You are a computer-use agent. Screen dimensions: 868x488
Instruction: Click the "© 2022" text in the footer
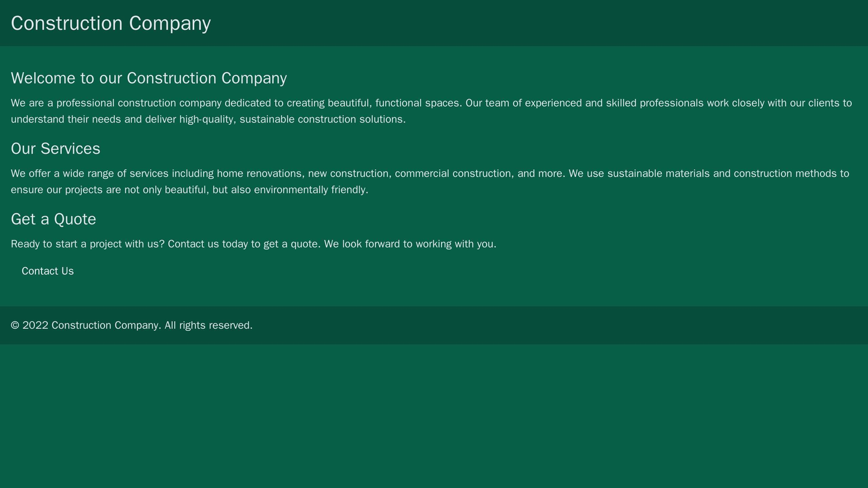click(29, 325)
